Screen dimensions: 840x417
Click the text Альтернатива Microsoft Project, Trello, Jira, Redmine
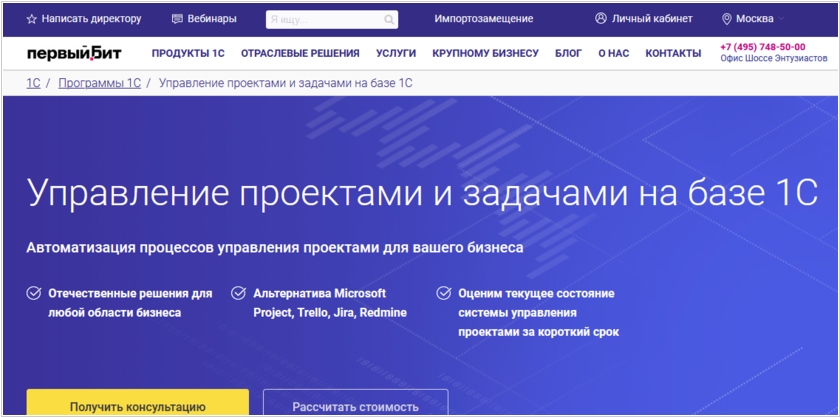coord(330,303)
